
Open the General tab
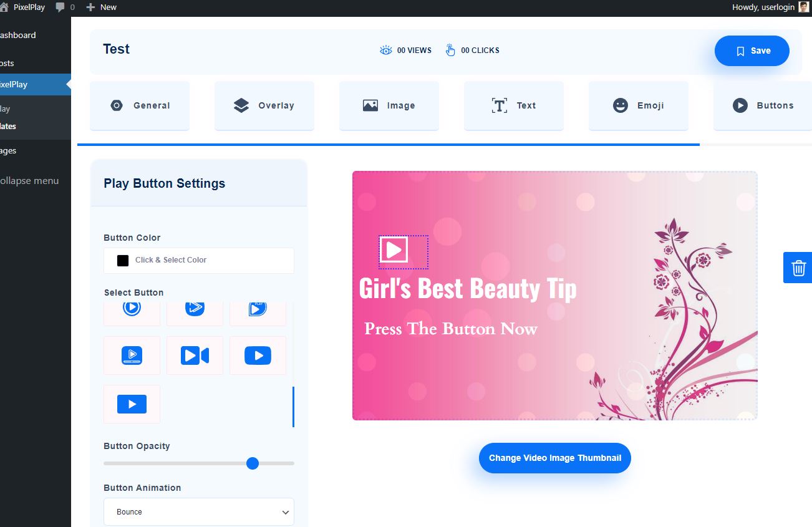(140, 105)
